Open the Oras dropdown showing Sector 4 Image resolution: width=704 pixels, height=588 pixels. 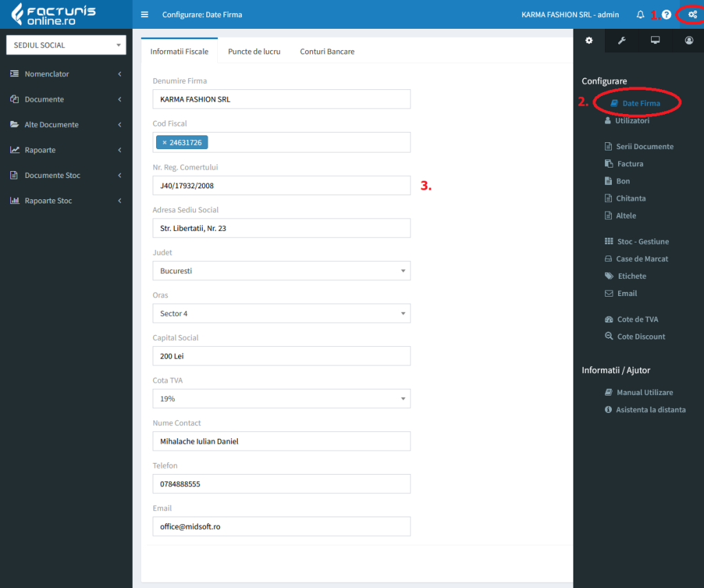281,313
